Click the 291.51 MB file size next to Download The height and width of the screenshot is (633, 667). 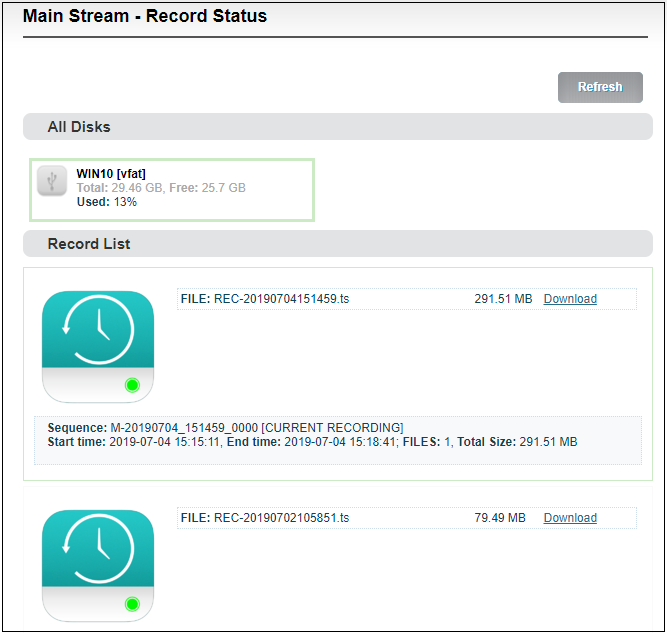pos(503,299)
